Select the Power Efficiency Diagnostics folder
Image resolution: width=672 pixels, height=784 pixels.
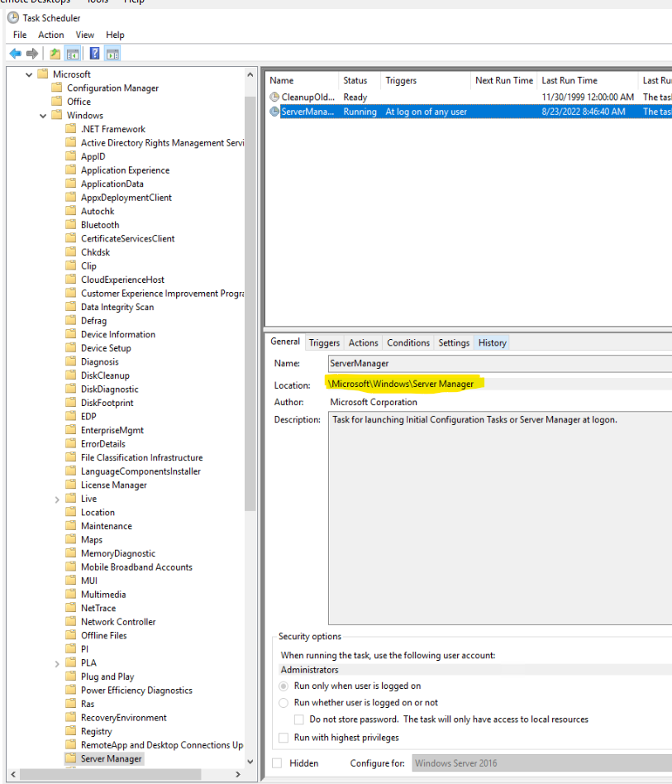click(137, 690)
